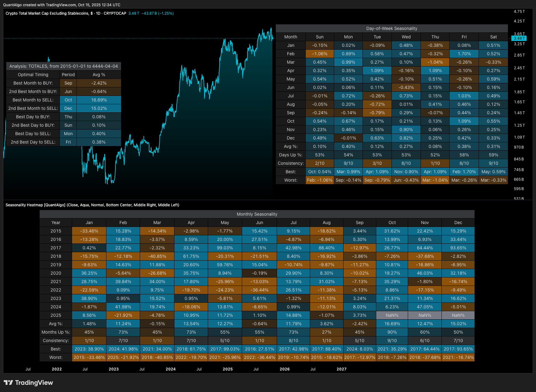Click 'Thu' in the Best Day to BUY row
The width and height of the screenshot is (536, 392).
pyautogui.click(x=68, y=117)
